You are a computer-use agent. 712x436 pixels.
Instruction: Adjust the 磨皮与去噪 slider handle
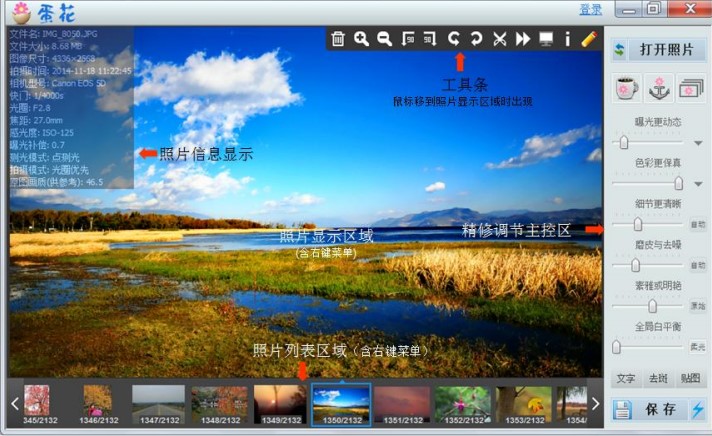tap(636, 265)
